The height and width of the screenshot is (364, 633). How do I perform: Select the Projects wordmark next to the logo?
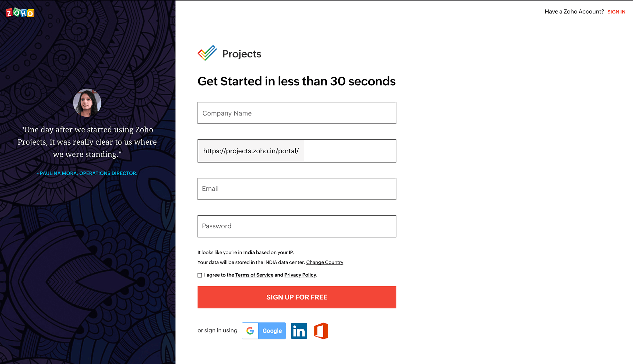click(x=242, y=54)
